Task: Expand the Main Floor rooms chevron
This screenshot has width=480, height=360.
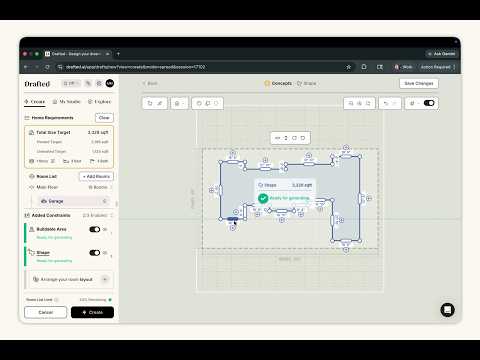Action: [x=111, y=187]
